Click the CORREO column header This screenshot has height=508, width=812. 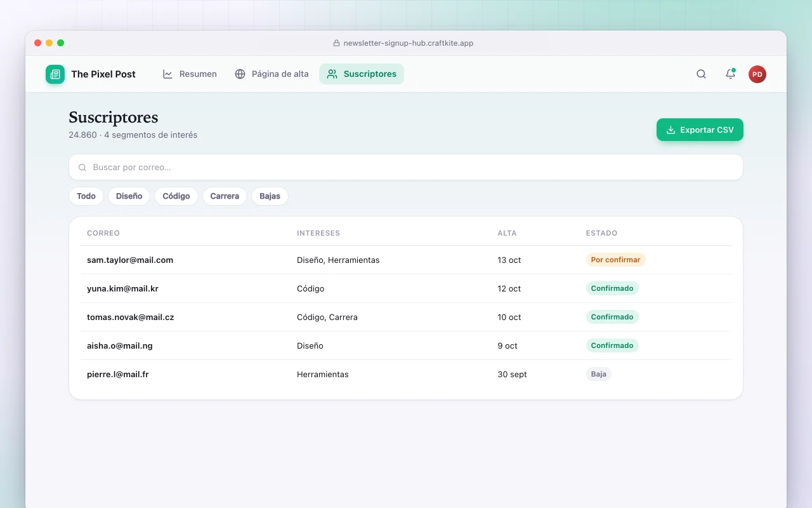point(103,233)
